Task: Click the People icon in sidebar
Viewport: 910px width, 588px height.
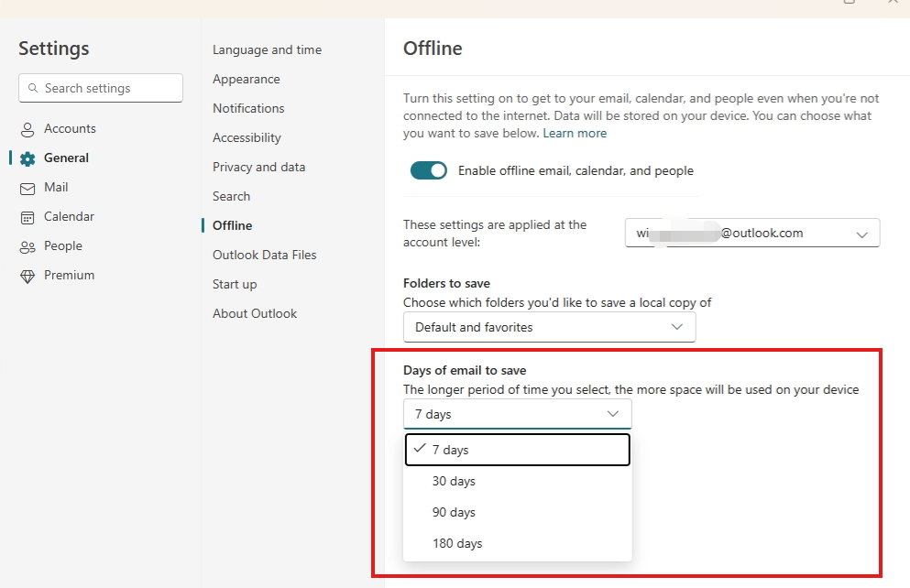Action: (x=27, y=247)
